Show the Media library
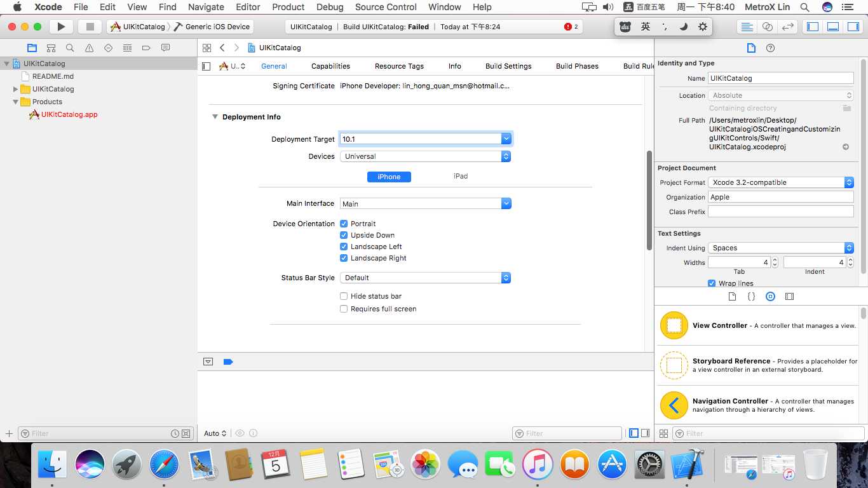Screen dimensions: 868x488 (789, 296)
